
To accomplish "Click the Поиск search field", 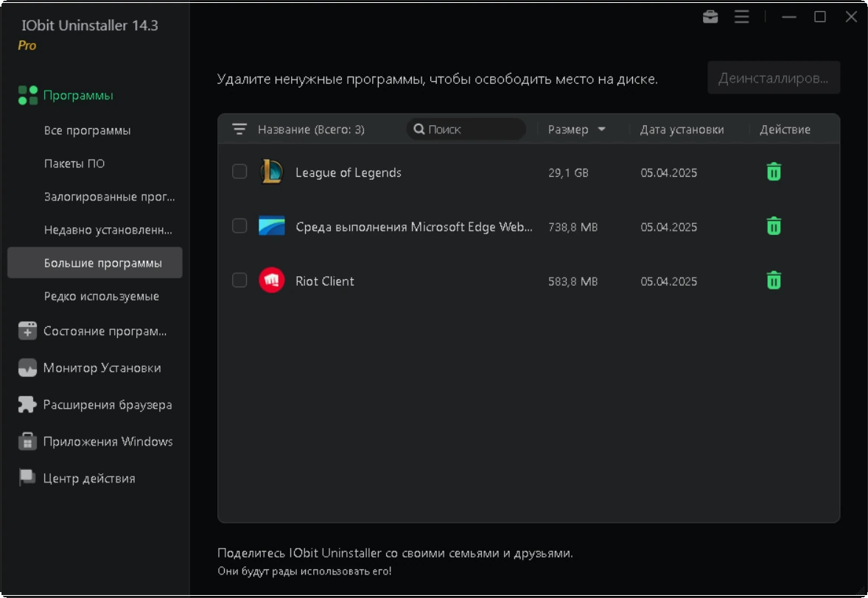I will pyautogui.click(x=466, y=129).
